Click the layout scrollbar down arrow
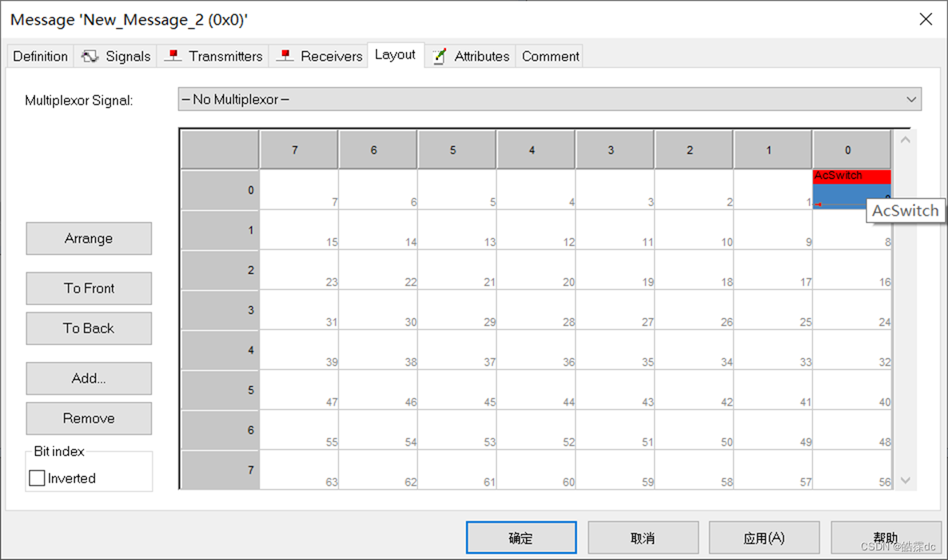This screenshot has height=560, width=948. (x=904, y=479)
